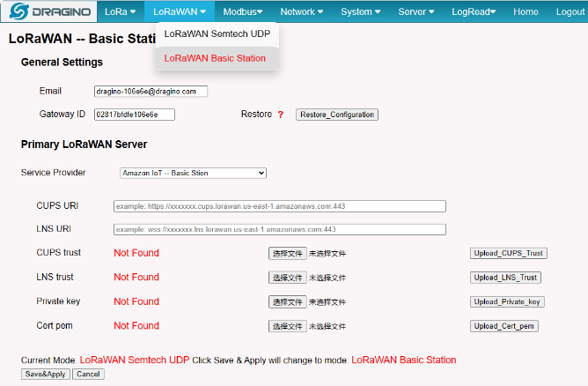Choose file for LNS trust
The image size is (588, 386).
pos(287,278)
